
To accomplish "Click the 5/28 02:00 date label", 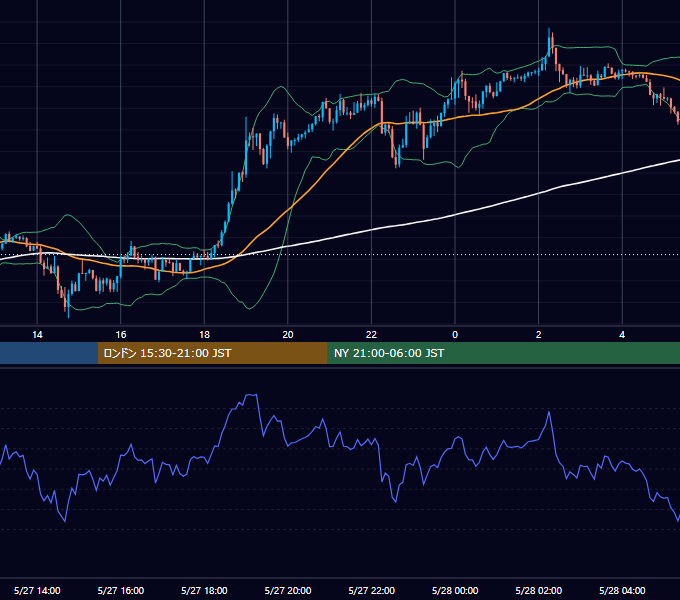I will 539,590.
